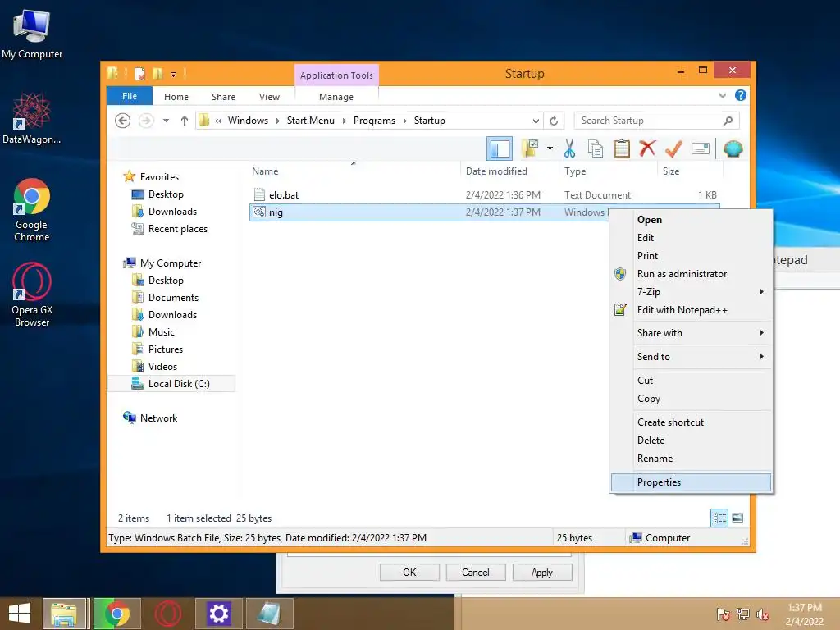Switch to large icons view in status bar
Image resolution: width=840 pixels, height=630 pixels.
pos(737,518)
